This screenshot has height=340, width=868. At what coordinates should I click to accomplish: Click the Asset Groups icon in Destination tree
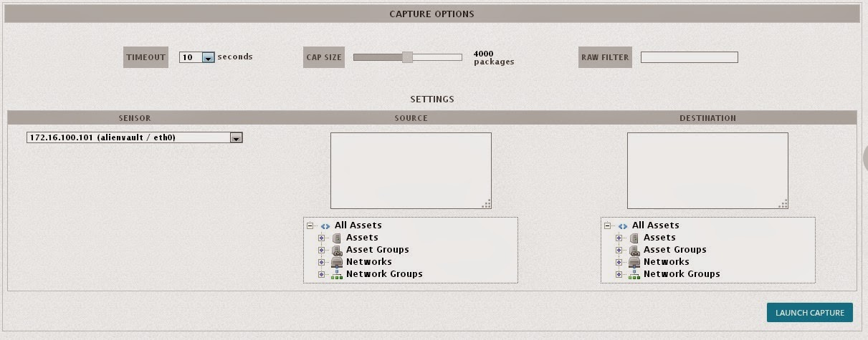click(634, 250)
